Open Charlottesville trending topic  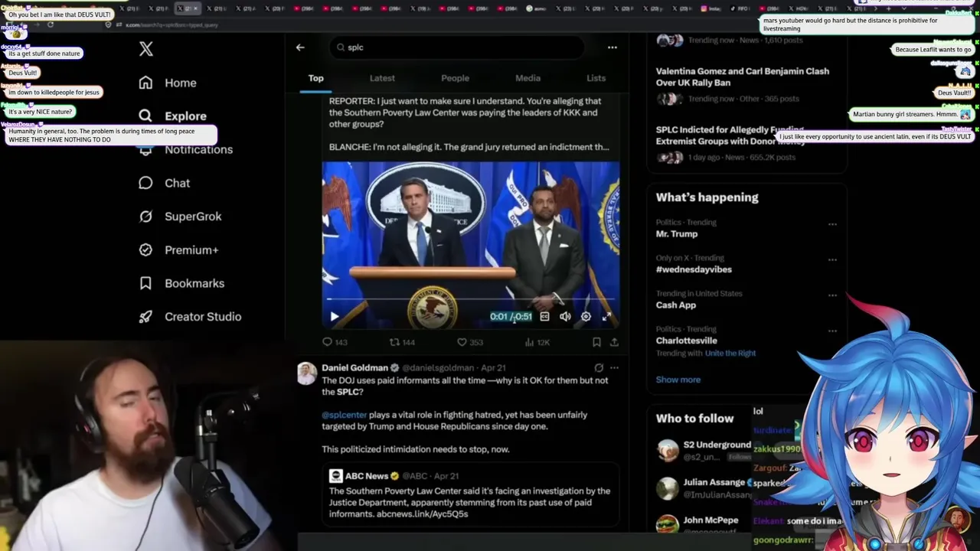click(687, 341)
